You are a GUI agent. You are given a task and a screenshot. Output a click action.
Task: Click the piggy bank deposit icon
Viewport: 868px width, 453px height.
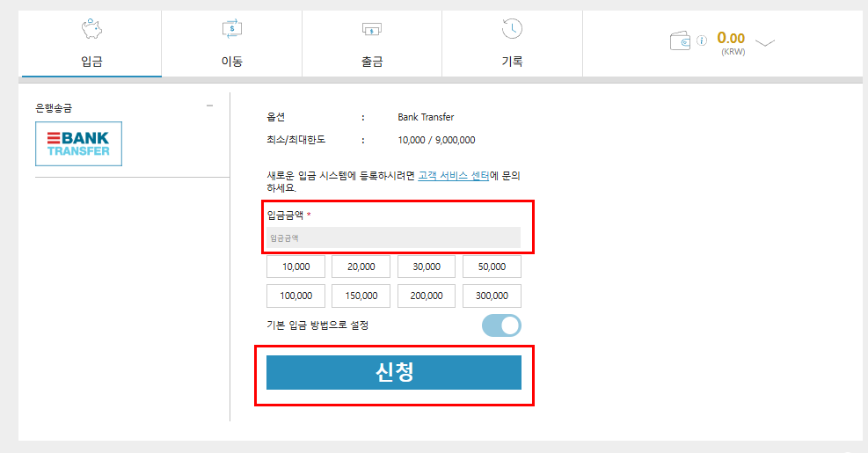coord(91,29)
